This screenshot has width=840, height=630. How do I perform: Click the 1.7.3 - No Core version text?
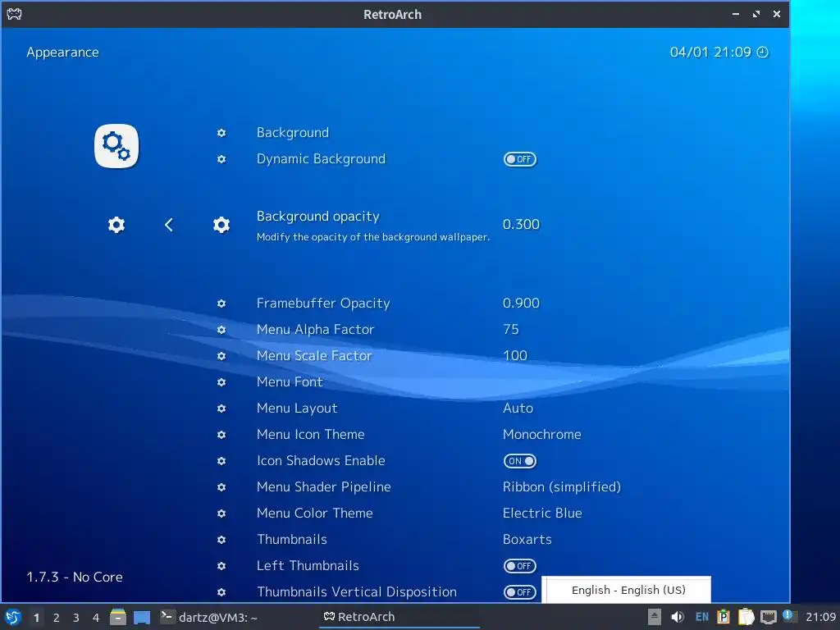pos(75,577)
